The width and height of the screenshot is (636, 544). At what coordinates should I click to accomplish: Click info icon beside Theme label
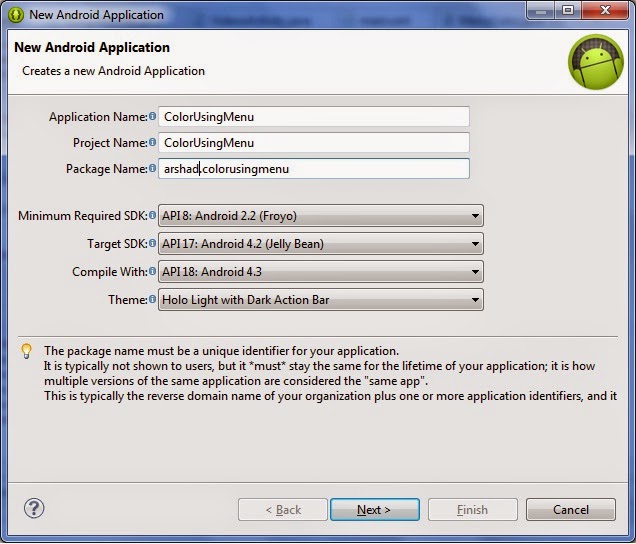[x=153, y=299]
